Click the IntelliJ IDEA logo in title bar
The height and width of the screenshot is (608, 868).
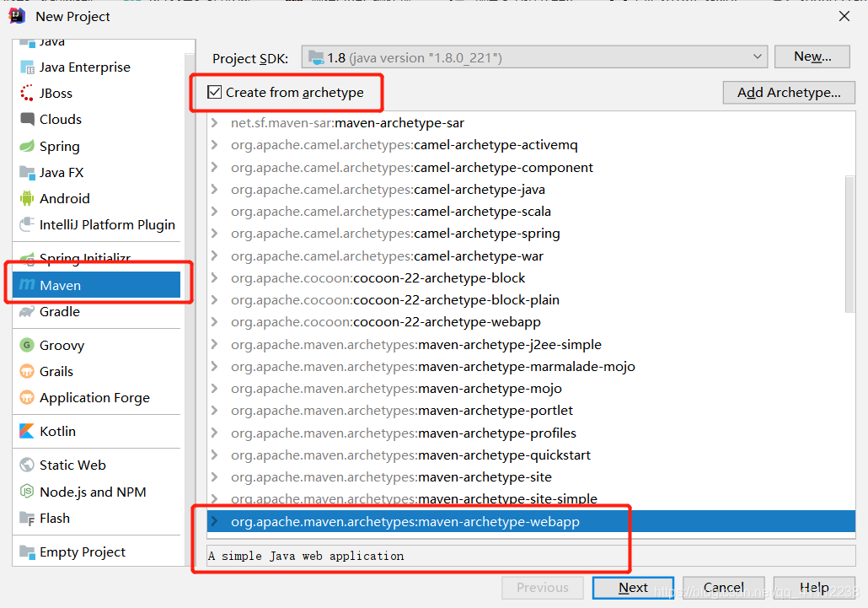pos(17,16)
